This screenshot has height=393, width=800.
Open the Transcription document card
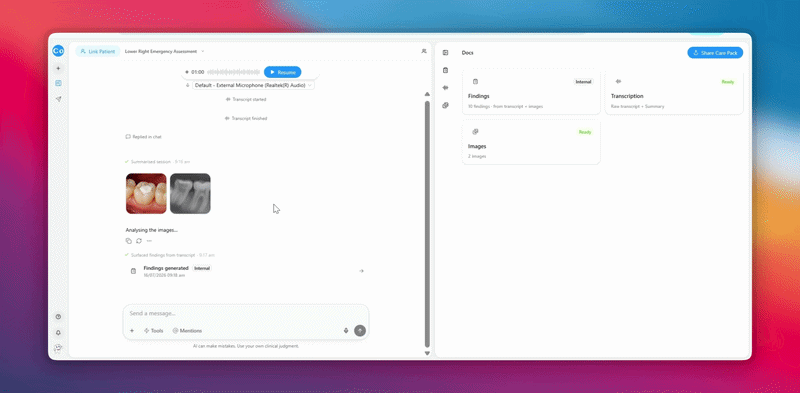674,92
